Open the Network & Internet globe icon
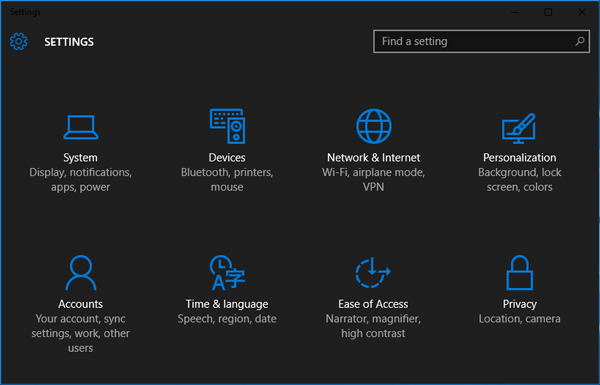Viewport: 600px width, 385px height. (373, 126)
